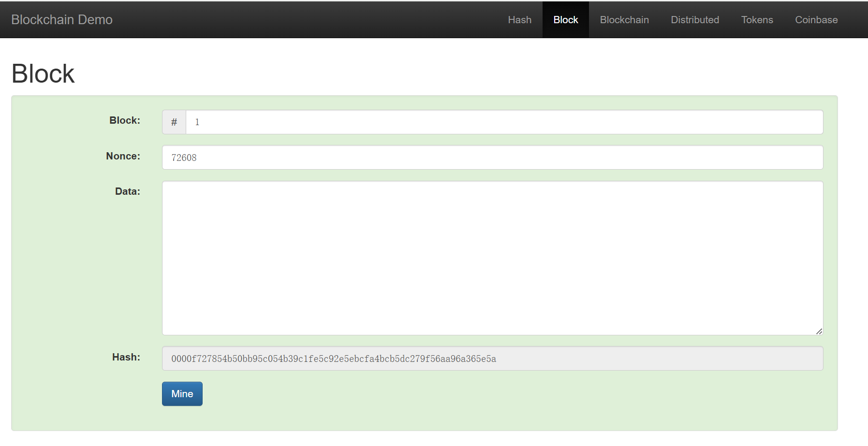Switch to the Blockchain tab
This screenshot has width=868, height=446.
pos(624,20)
